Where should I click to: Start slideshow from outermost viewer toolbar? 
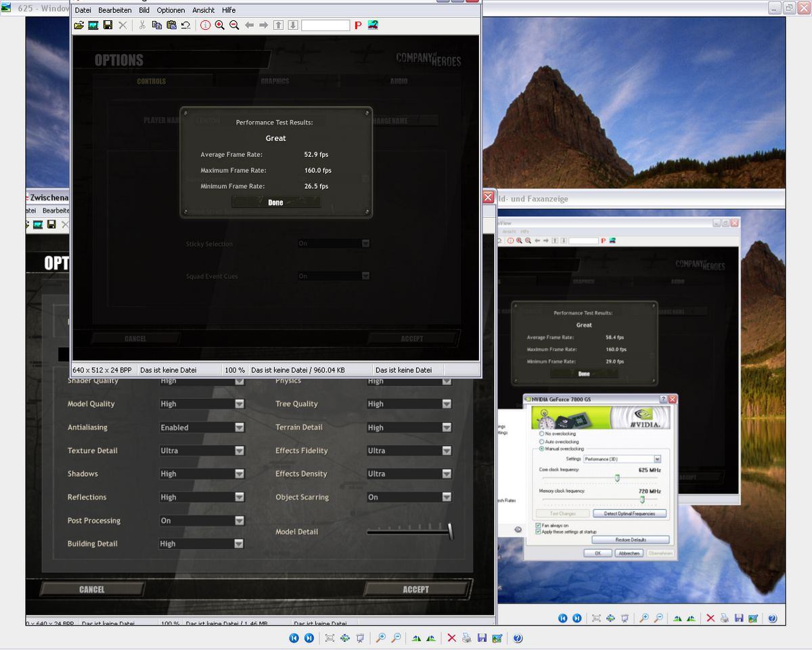click(360, 638)
